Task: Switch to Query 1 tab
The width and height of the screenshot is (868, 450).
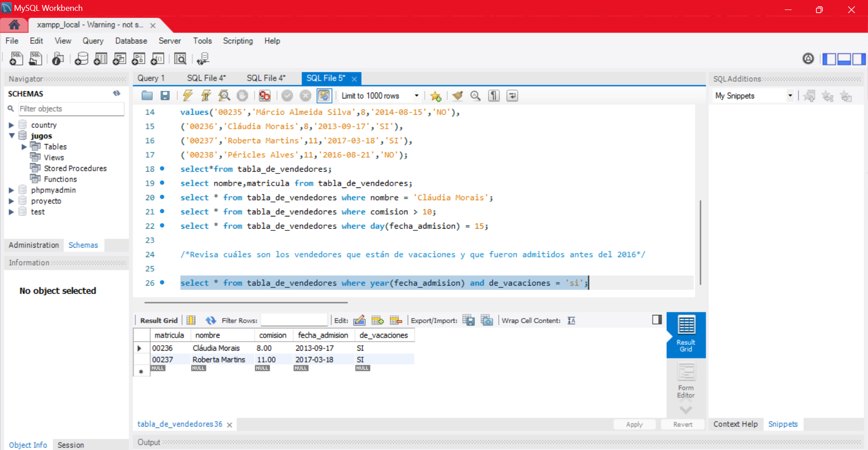Action: tap(151, 78)
